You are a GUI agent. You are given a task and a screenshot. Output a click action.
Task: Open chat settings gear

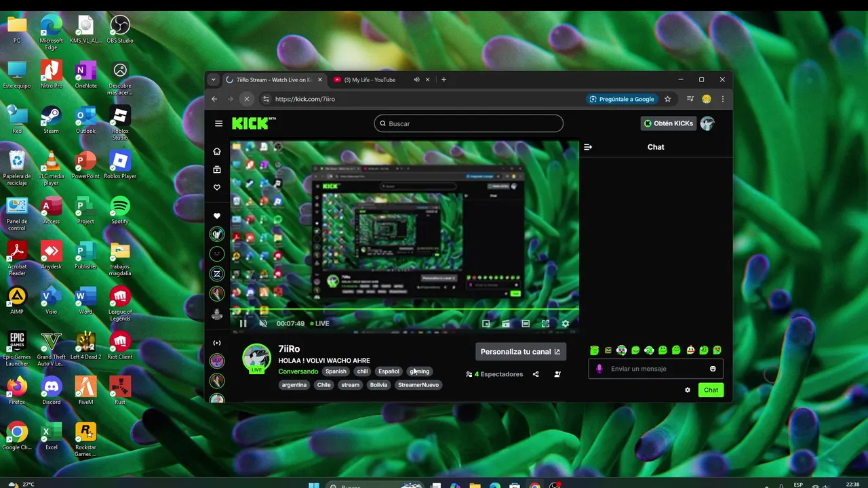coord(688,390)
